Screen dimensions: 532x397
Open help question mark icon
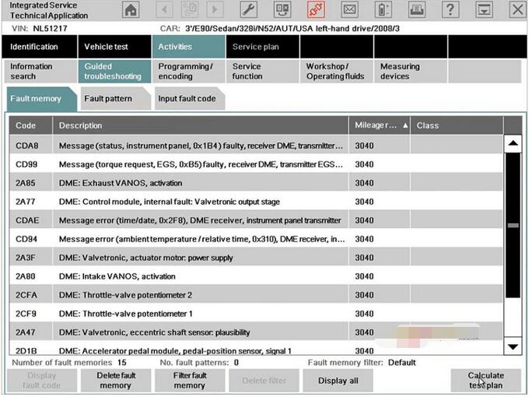450,10
